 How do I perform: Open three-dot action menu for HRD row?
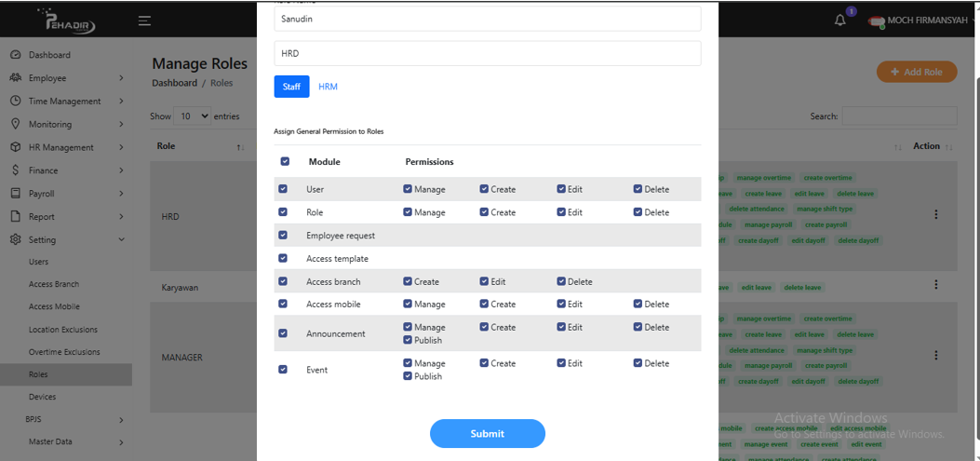click(x=935, y=214)
